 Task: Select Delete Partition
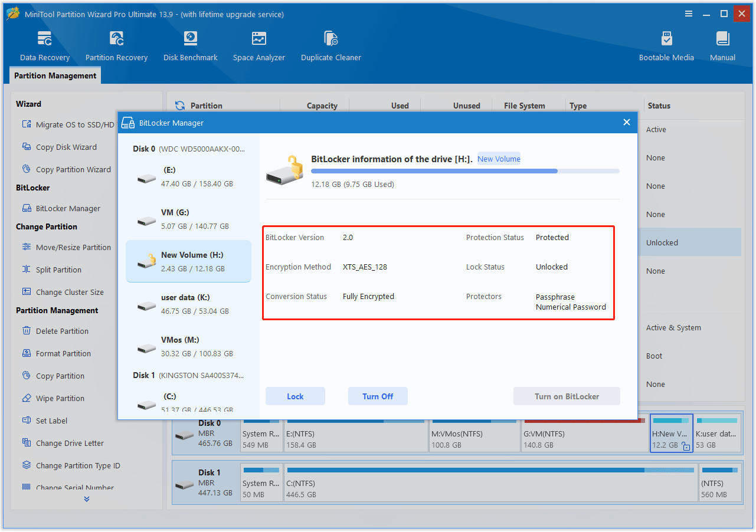55,331
